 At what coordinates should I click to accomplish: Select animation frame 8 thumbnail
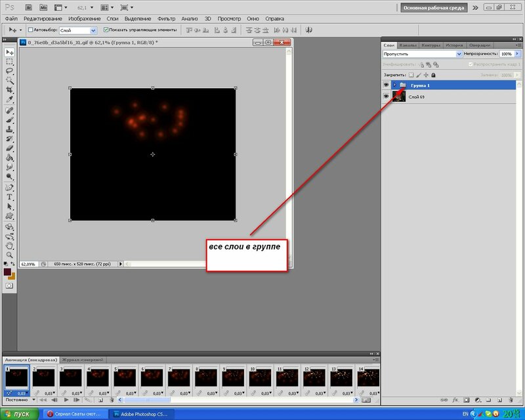(x=206, y=378)
